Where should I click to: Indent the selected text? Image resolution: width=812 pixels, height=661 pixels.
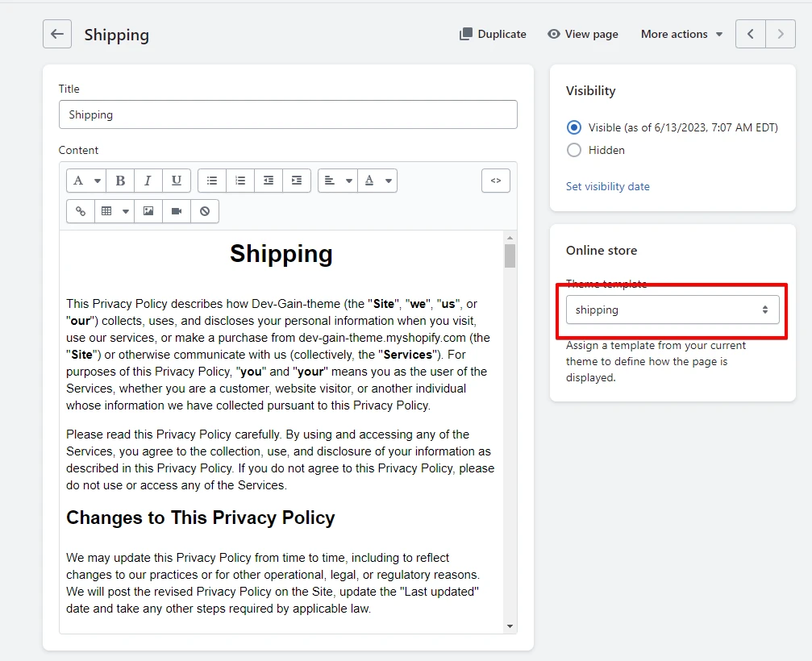[x=297, y=181]
